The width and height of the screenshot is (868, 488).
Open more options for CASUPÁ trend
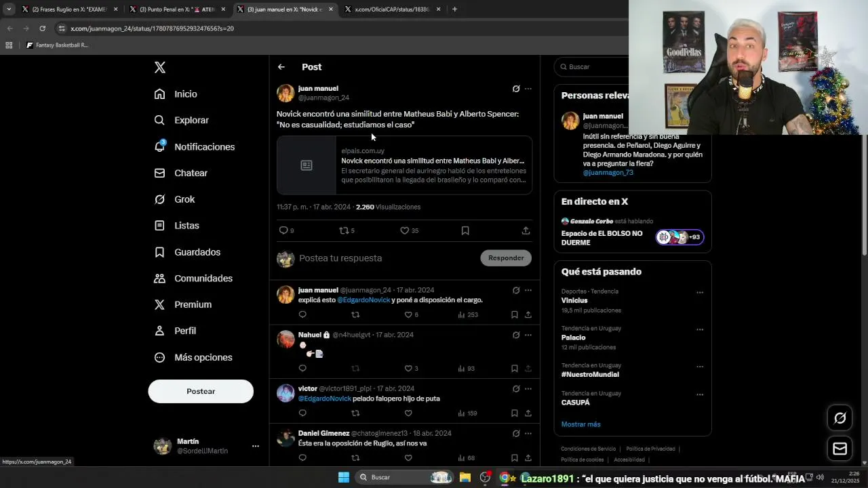(x=700, y=394)
